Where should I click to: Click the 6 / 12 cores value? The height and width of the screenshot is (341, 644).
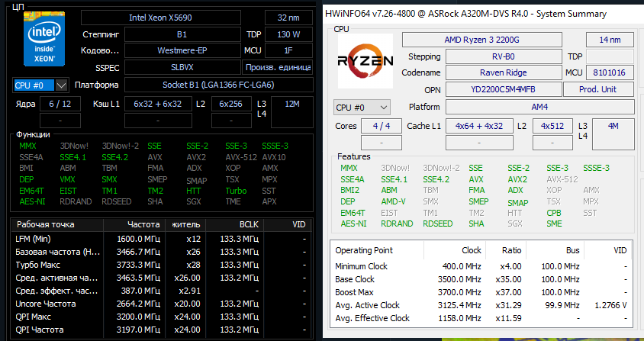60,104
